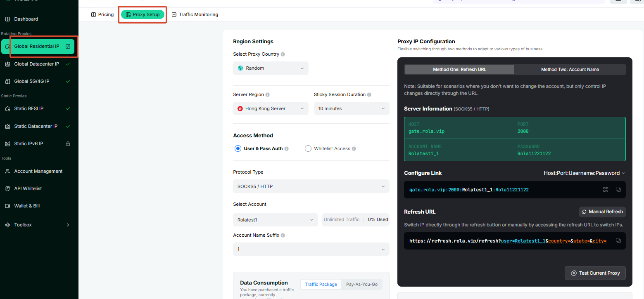Image resolution: width=644 pixels, height=299 pixels.
Task: Click the Data Consumption heading
Action: coord(264,283)
